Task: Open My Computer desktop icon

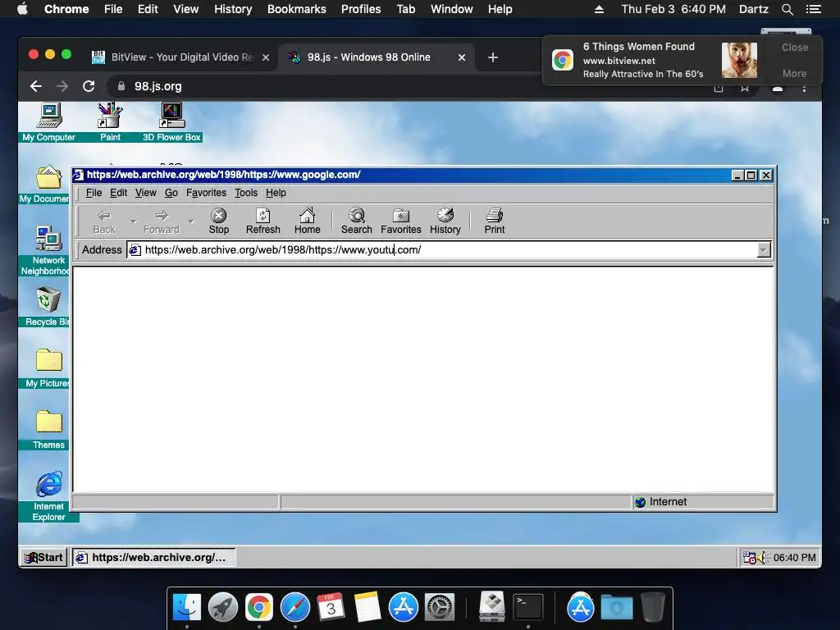Action: 48,122
